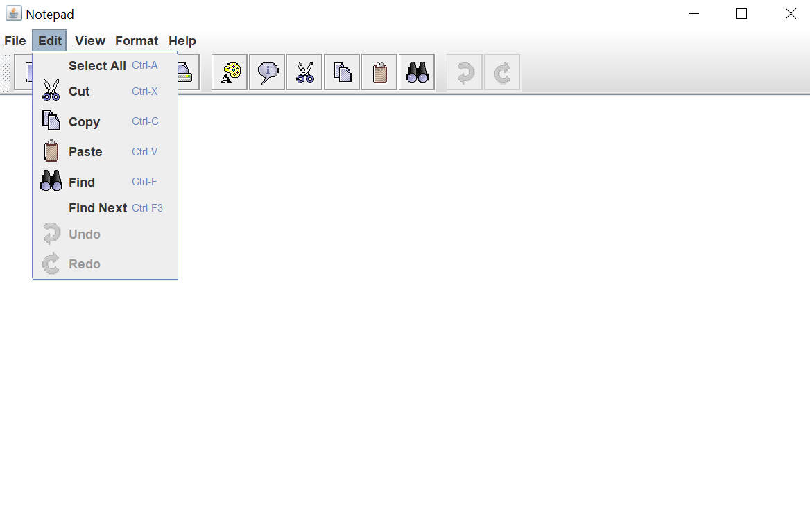Click the grayed Undo arrow in toolbar

(x=465, y=72)
